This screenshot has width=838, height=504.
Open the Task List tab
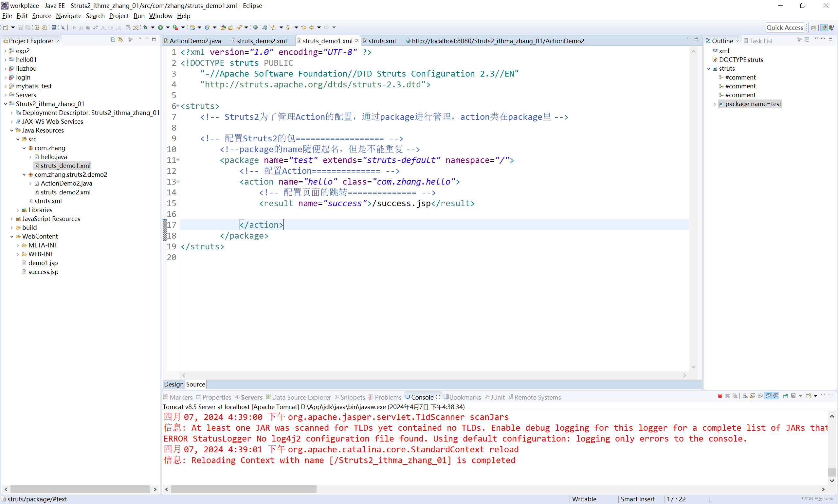click(x=758, y=41)
